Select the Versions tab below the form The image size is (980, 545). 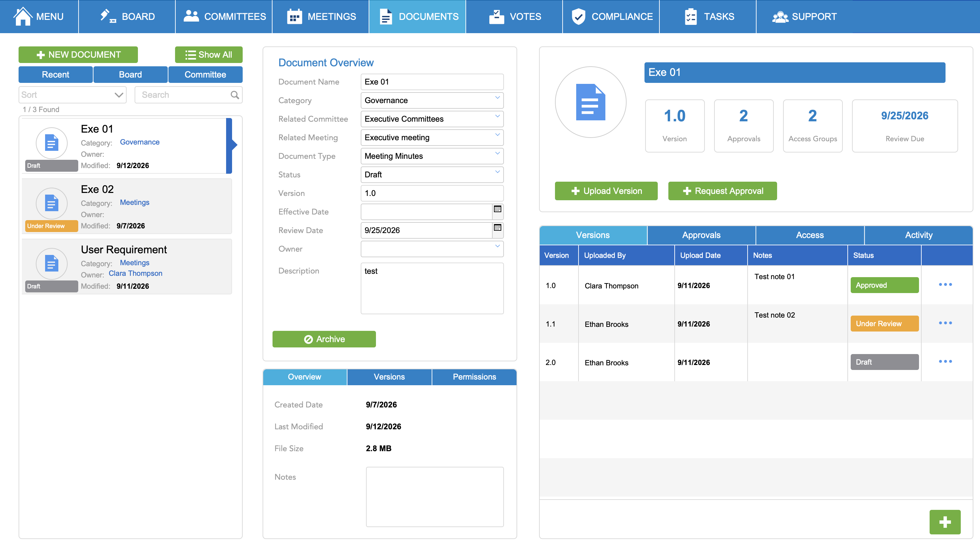click(x=389, y=377)
